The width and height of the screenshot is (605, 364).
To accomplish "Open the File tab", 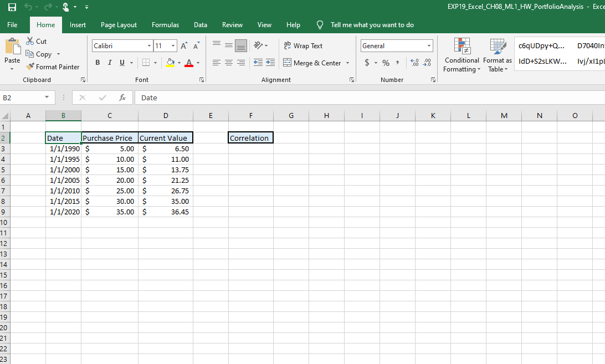I will point(12,25).
